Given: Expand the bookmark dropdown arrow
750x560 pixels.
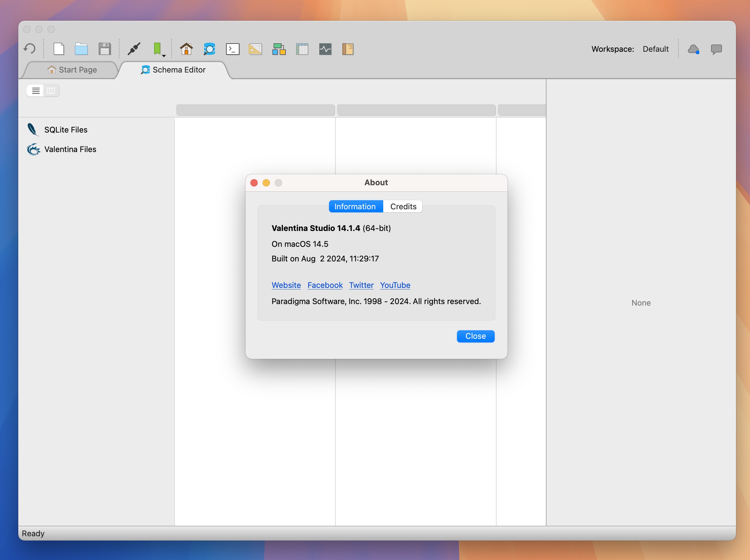Looking at the screenshot, I should pos(164,55).
